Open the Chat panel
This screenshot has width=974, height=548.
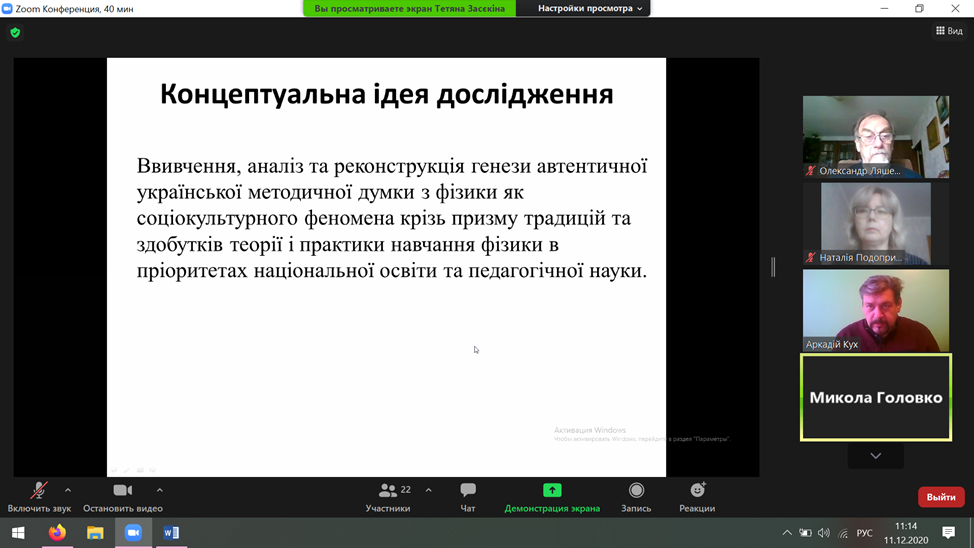(x=467, y=491)
